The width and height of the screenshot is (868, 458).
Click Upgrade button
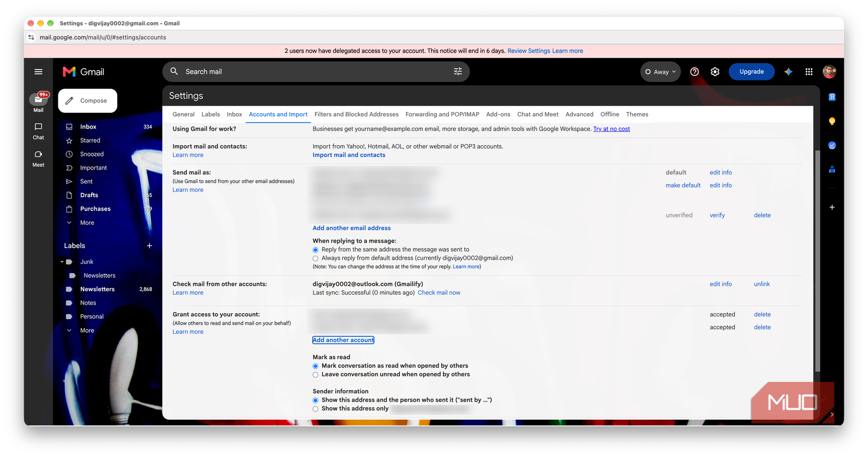(752, 72)
